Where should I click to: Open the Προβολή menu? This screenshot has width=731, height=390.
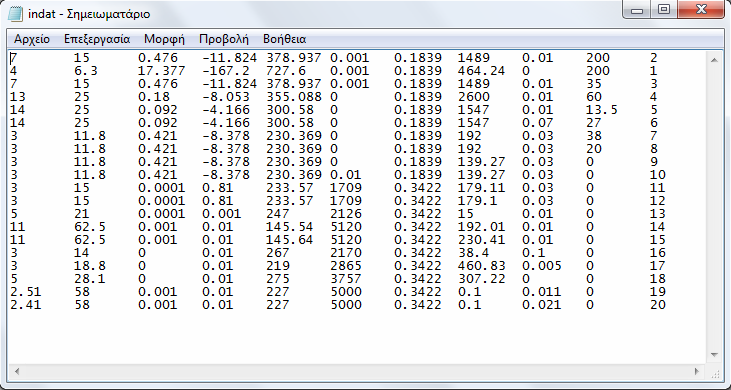click(224, 39)
